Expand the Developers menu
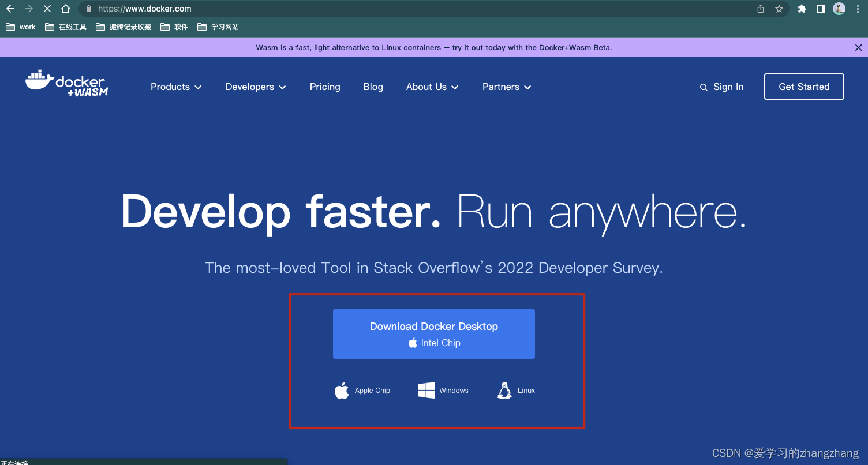The image size is (868, 465). click(x=256, y=87)
